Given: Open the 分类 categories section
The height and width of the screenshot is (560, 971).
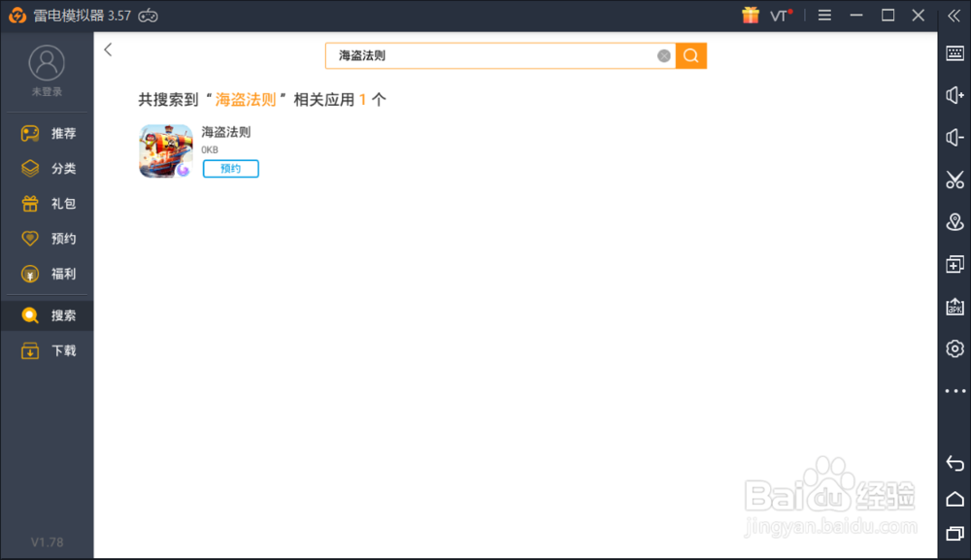Looking at the screenshot, I should [48, 168].
